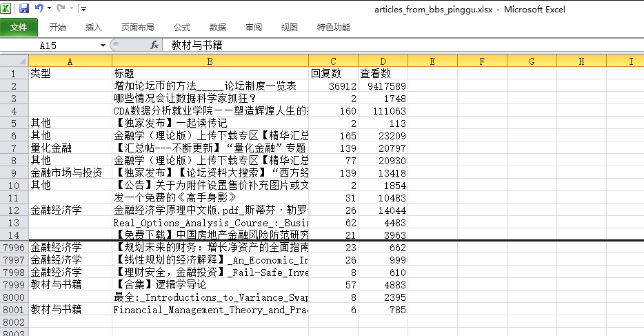
Task: Click the cell with value 4883
Action: pyautogui.click(x=383, y=285)
